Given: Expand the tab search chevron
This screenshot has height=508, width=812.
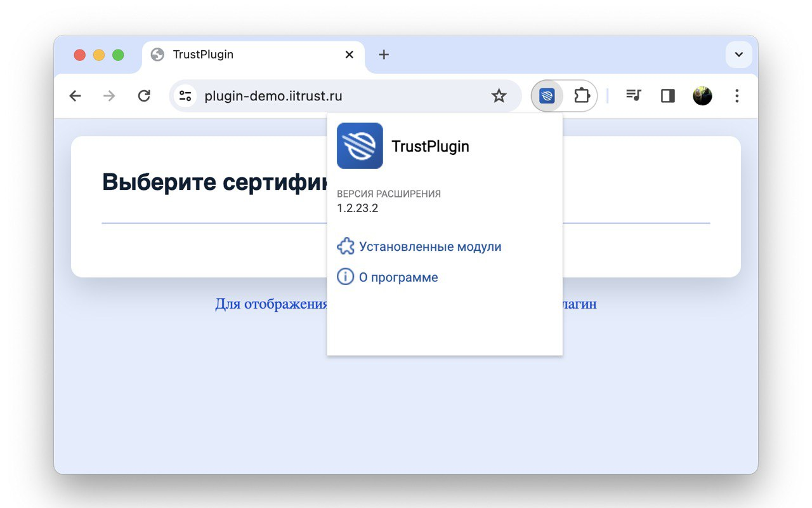Looking at the screenshot, I should [738, 55].
